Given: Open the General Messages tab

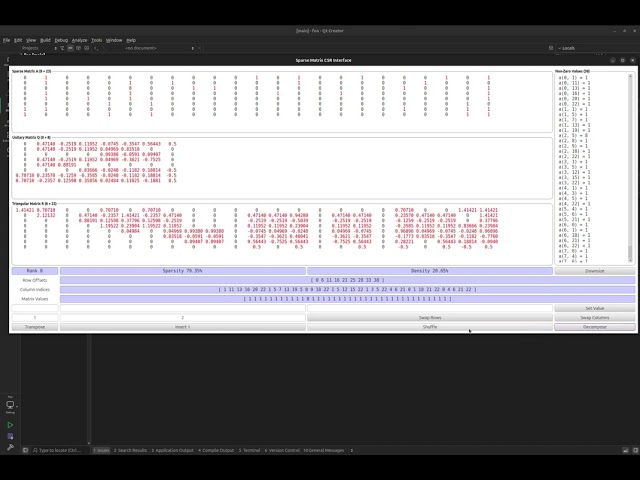Looking at the screenshot, I should 324,450.
